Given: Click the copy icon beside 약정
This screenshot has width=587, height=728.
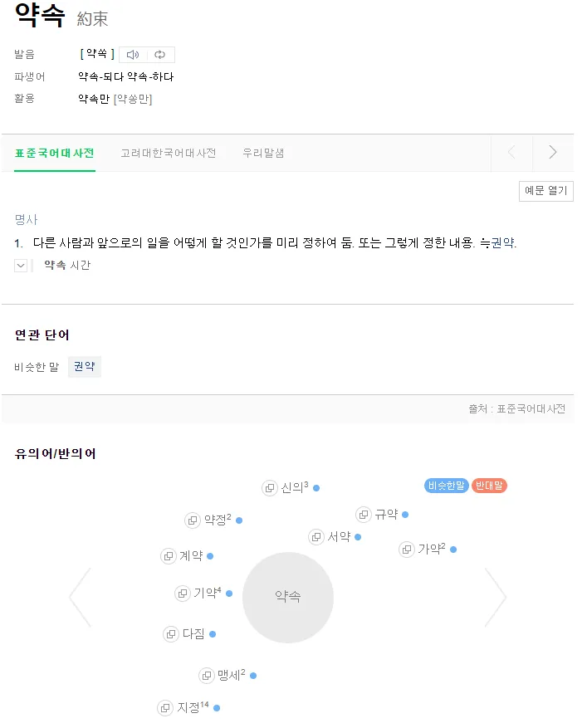Looking at the screenshot, I should (193, 520).
